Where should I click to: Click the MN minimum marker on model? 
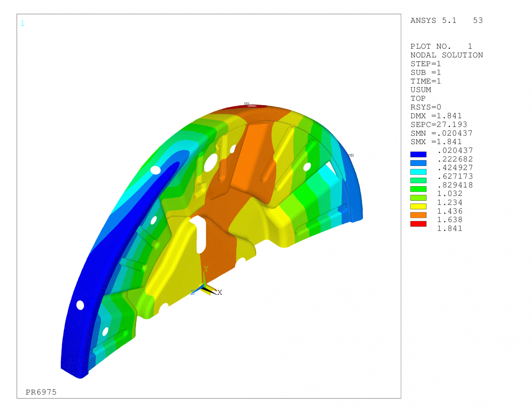tap(351, 155)
